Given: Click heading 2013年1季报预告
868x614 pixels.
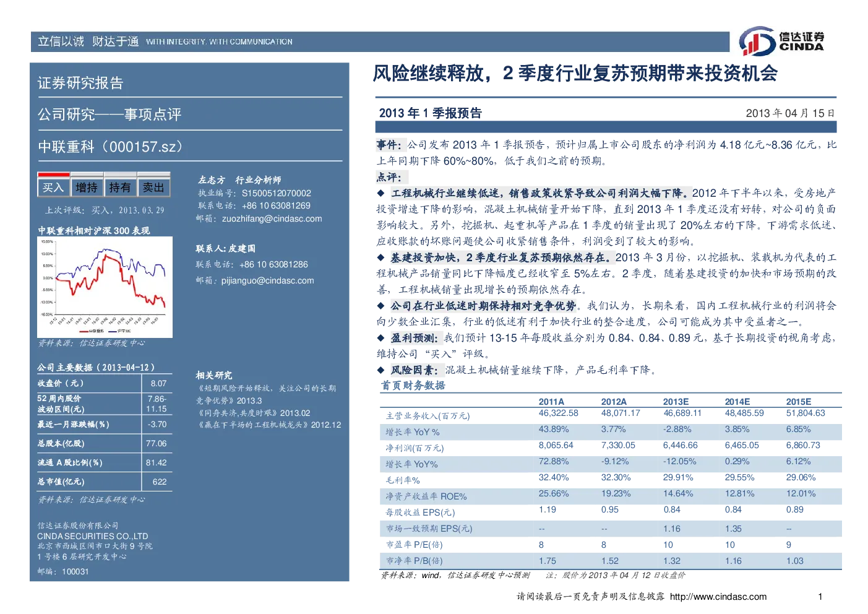Looking at the screenshot, I should coord(430,113).
